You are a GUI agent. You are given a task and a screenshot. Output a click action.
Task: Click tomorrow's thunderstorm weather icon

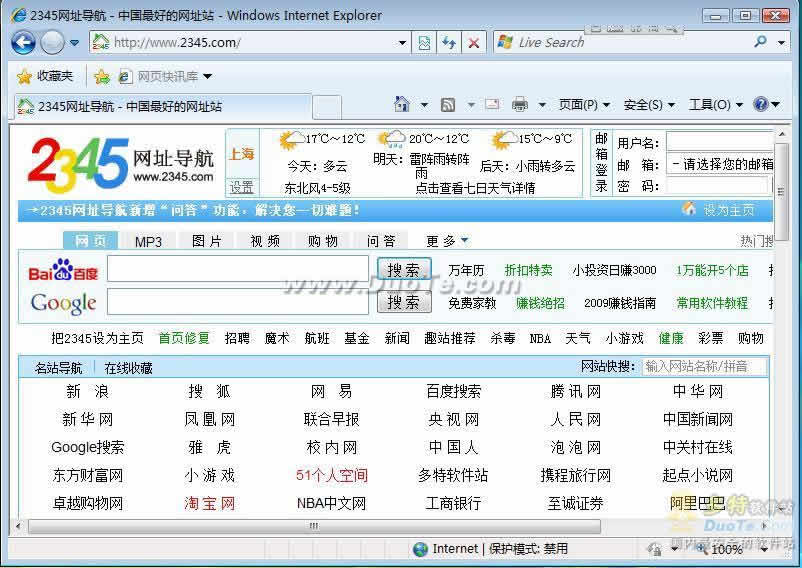391,139
